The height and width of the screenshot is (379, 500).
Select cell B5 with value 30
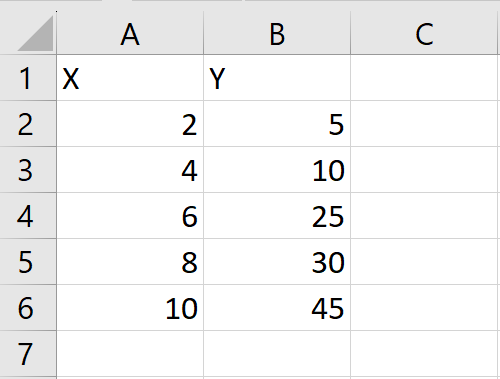point(277,262)
